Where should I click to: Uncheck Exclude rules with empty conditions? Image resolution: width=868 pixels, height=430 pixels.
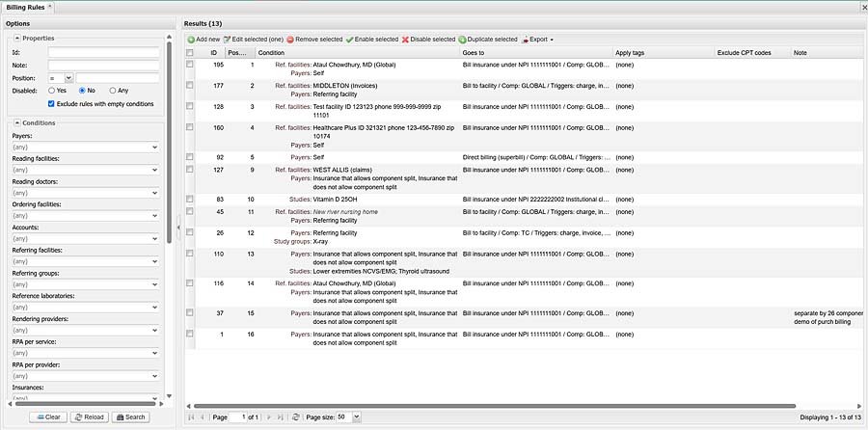tap(52, 103)
